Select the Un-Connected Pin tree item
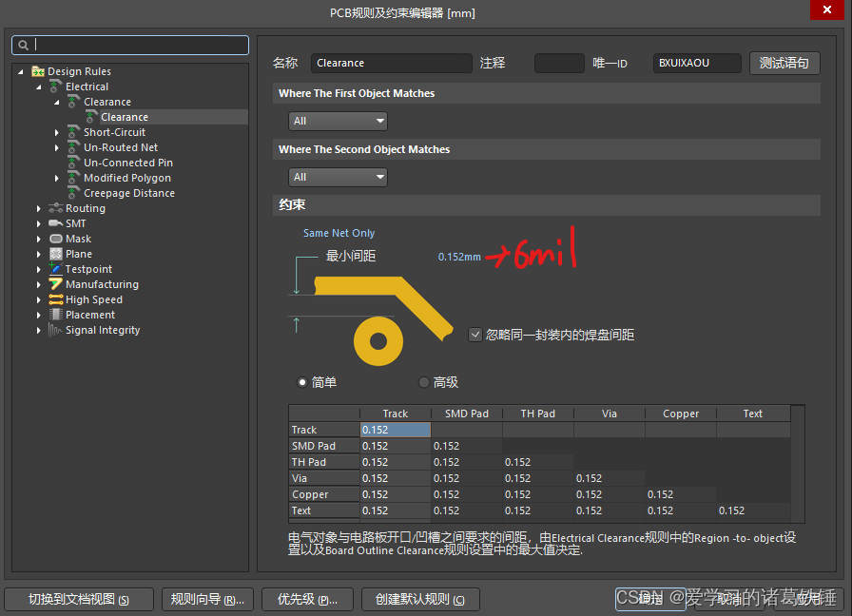Image resolution: width=852 pixels, height=616 pixels. (127, 163)
